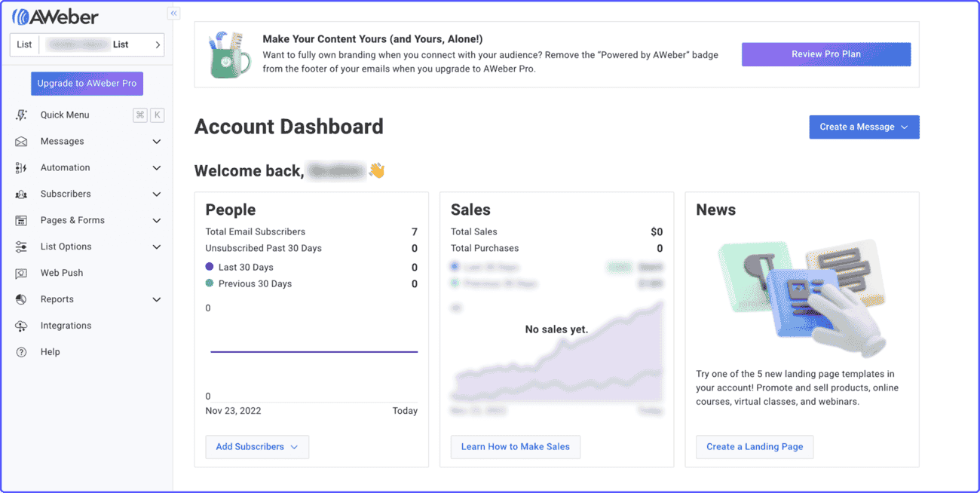Expand the Automation menu chevron
This screenshot has width=980, height=493.
[x=157, y=168]
